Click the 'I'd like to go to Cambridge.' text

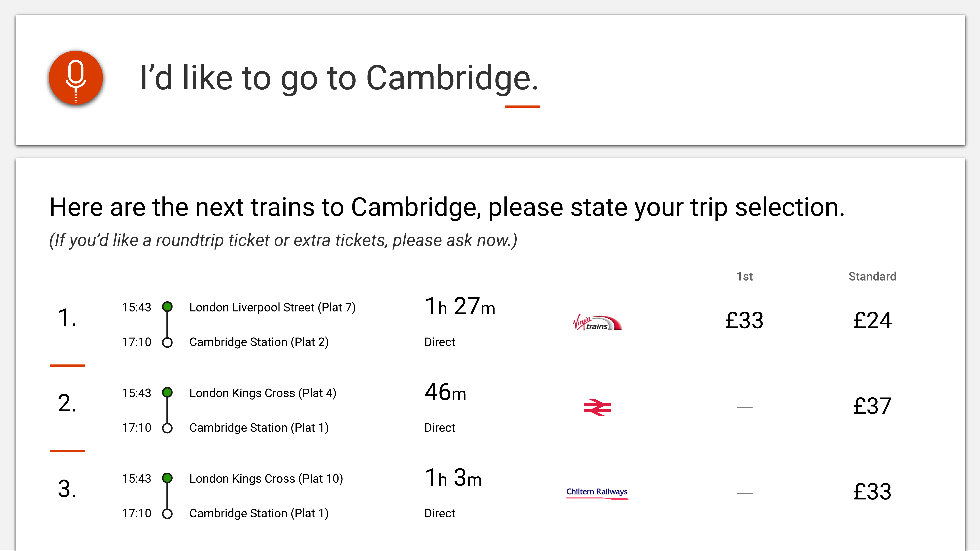[x=339, y=78]
